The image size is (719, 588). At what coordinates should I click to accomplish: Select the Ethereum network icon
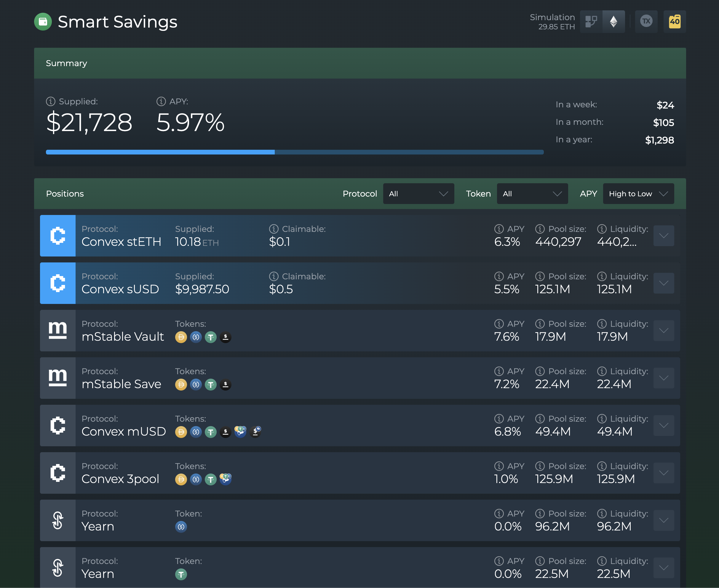613,22
